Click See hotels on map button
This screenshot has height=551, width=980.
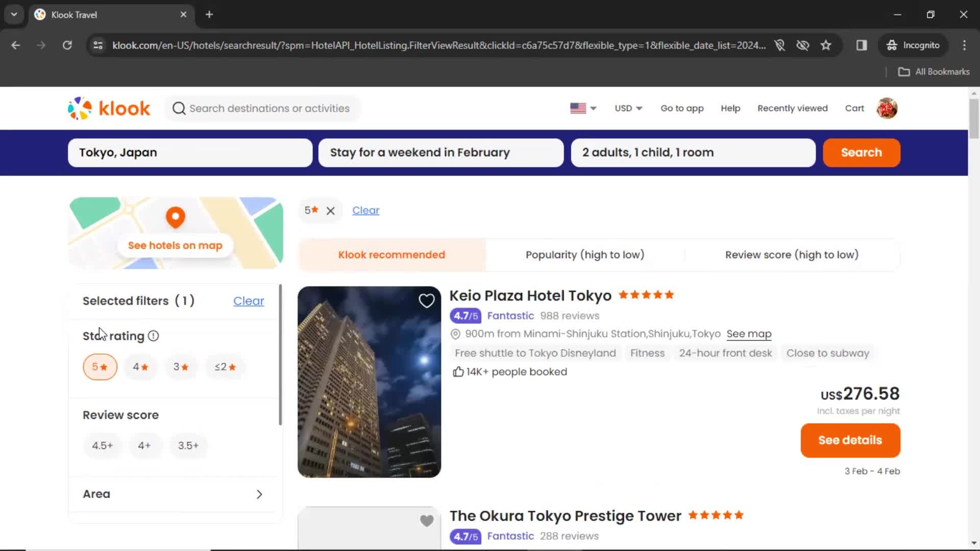tap(175, 245)
